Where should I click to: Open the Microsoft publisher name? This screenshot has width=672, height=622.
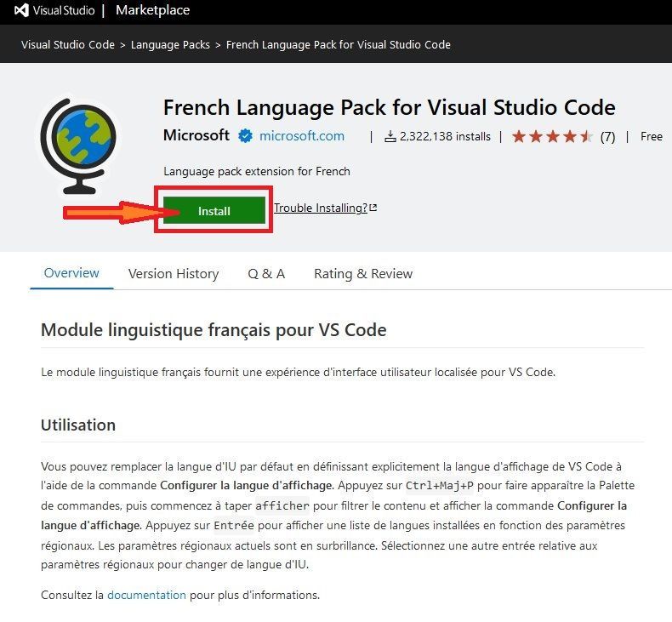point(196,135)
